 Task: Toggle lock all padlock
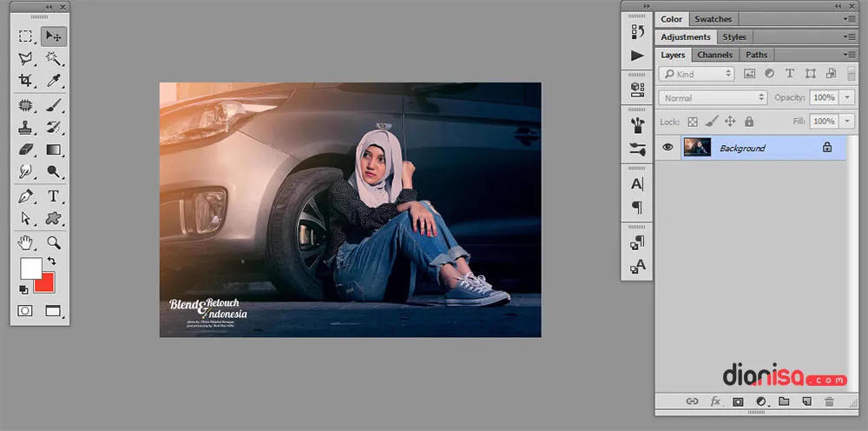tap(749, 122)
